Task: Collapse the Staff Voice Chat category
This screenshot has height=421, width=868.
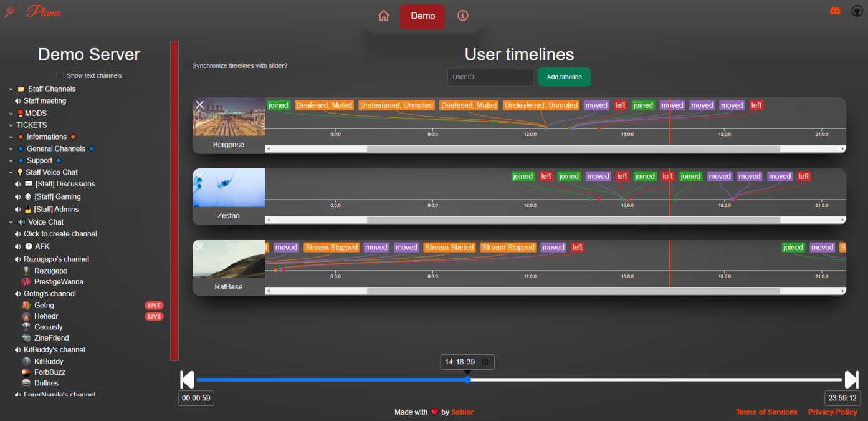Action: 11,172
